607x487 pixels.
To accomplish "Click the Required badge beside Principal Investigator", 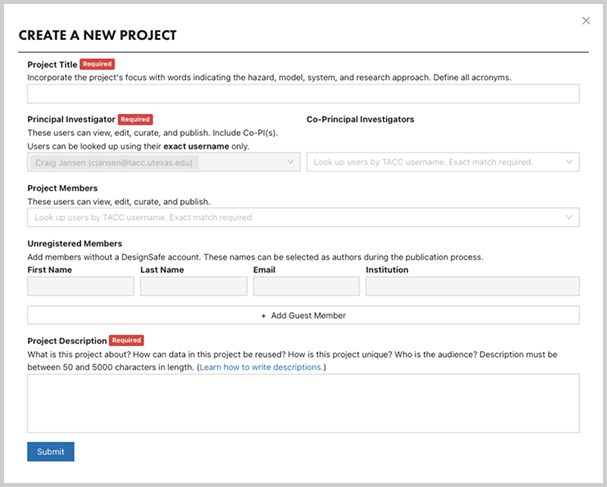I will (135, 119).
